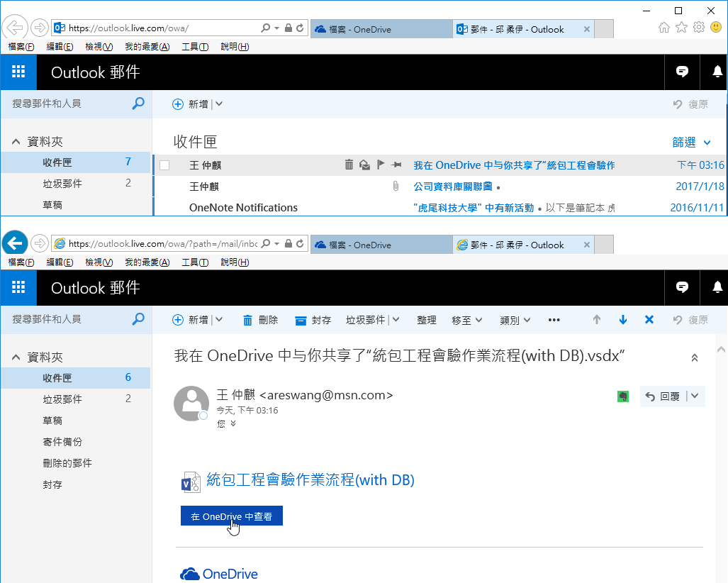
Task: Go to the previous message with the up arrow
Action: 597,320
